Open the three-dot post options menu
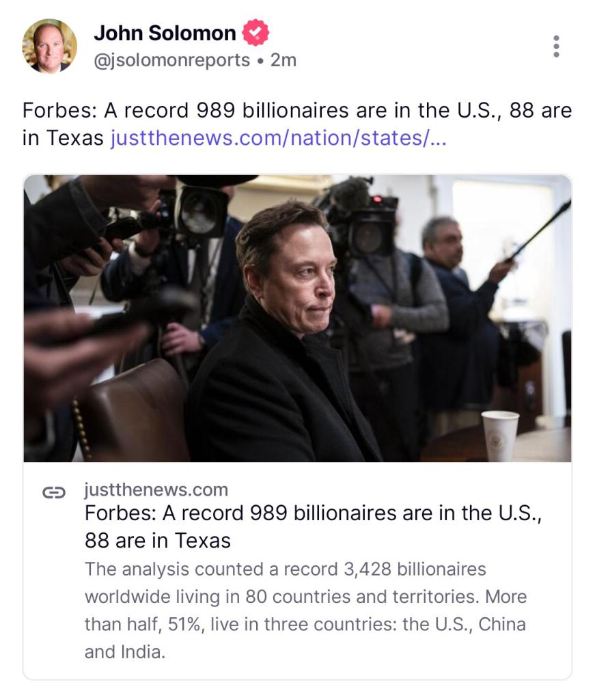 pyautogui.click(x=557, y=46)
